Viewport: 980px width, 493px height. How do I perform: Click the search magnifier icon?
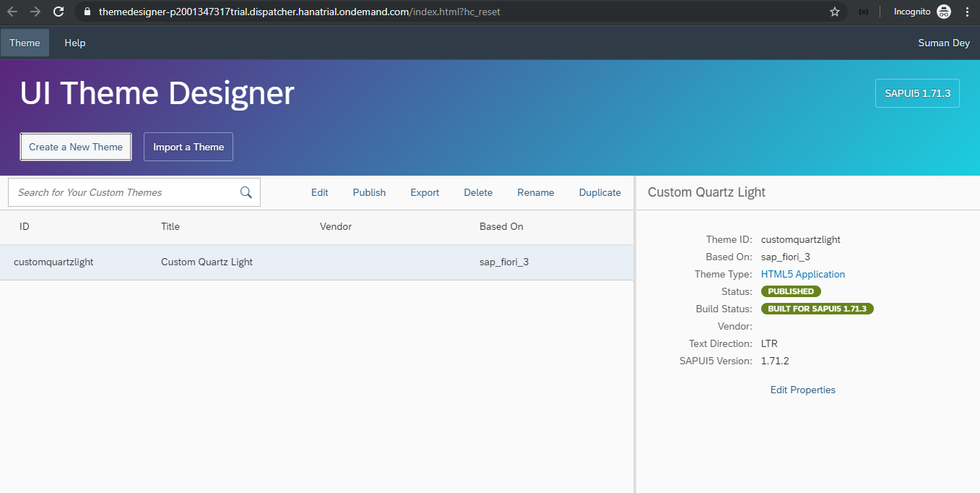246,192
